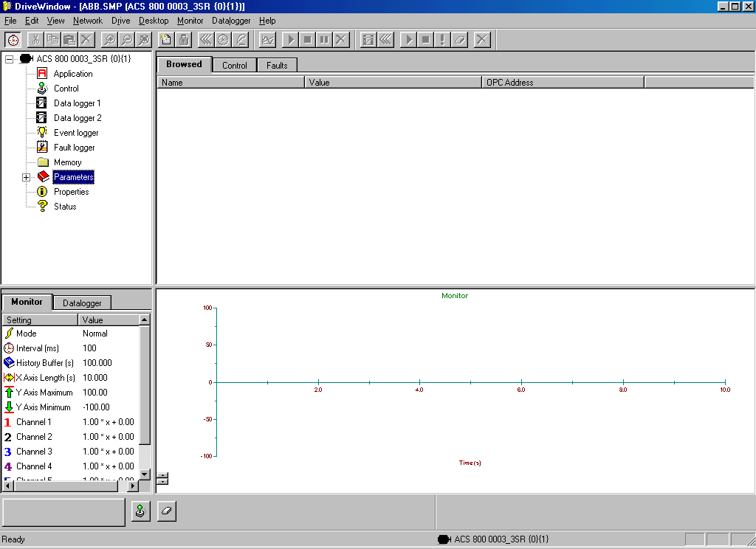This screenshot has height=549, width=756.
Task: Click the Delete X icon next to Paste
Action: coord(86,40)
